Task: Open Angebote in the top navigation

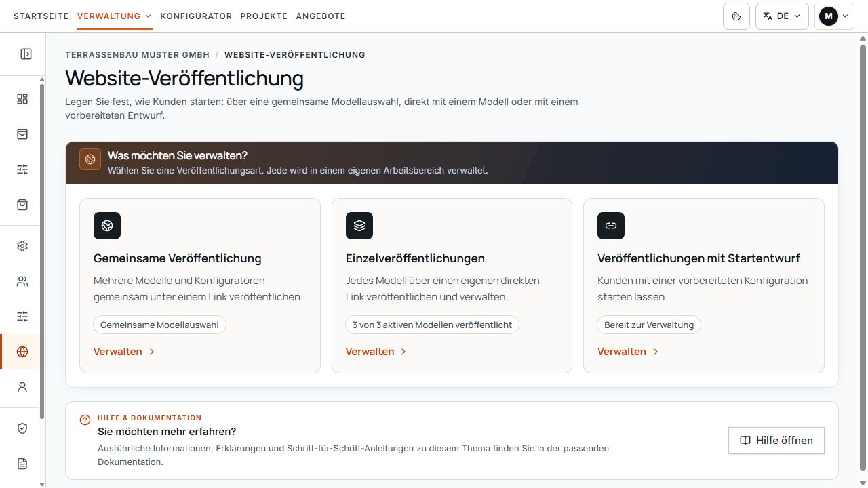Action: 321,16
